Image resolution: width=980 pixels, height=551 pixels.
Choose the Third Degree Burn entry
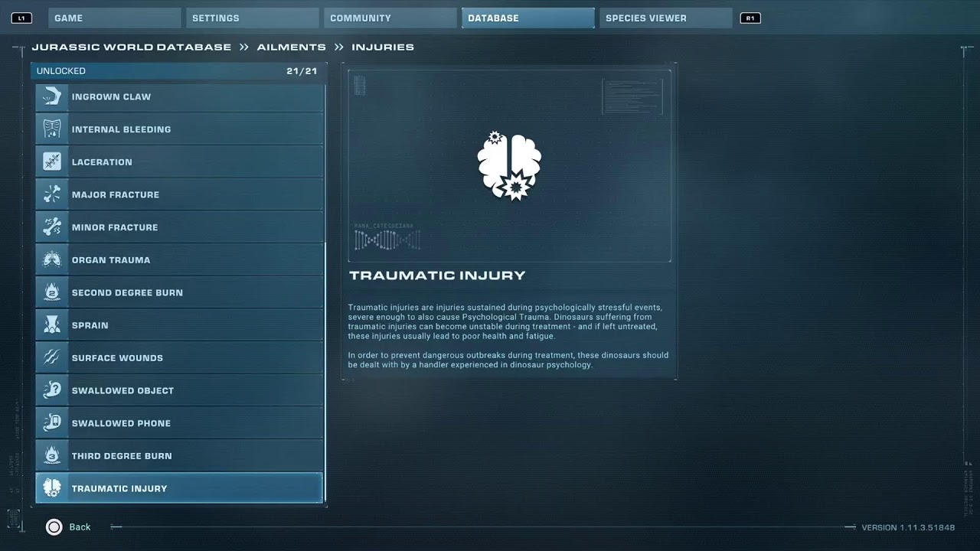[x=179, y=456]
